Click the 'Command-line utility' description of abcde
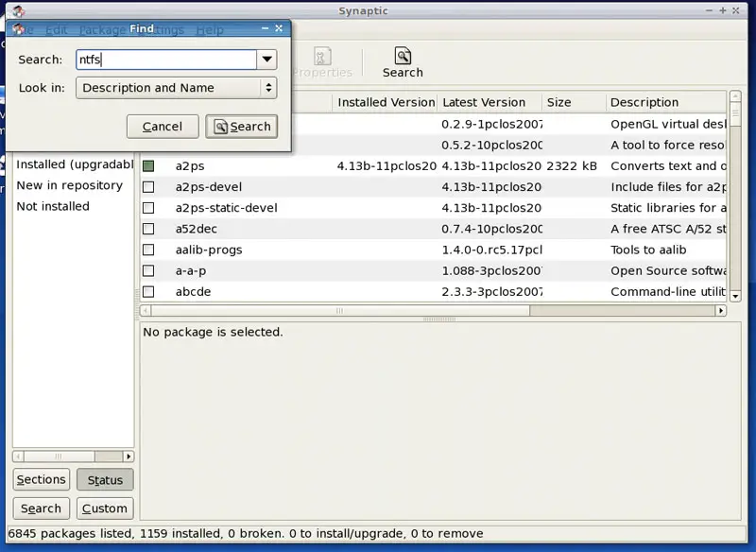 click(x=668, y=292)
